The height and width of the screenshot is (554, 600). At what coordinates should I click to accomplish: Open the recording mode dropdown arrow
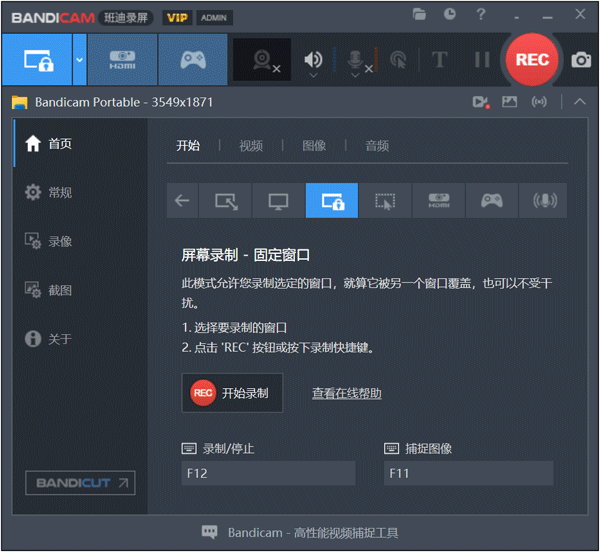click(x=80, y=60)
